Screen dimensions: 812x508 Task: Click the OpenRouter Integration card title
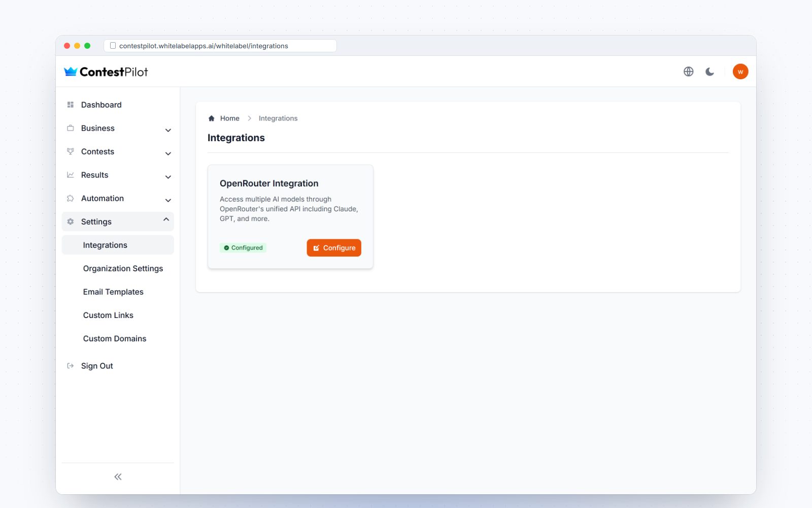coord(269,183)
